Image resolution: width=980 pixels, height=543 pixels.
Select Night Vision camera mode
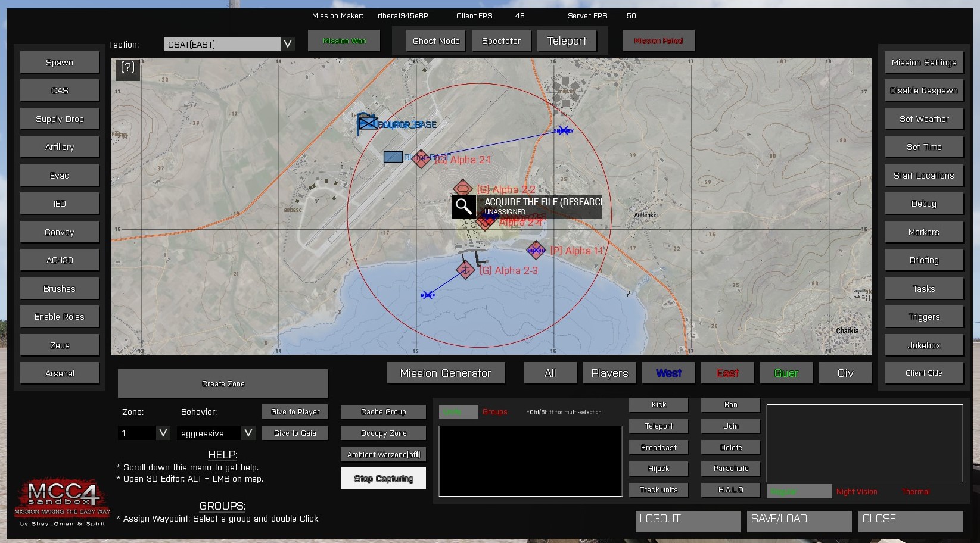pos(857,491)
